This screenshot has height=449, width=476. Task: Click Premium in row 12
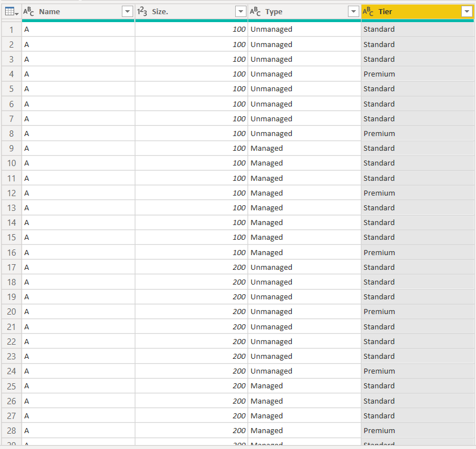[379, 193]
